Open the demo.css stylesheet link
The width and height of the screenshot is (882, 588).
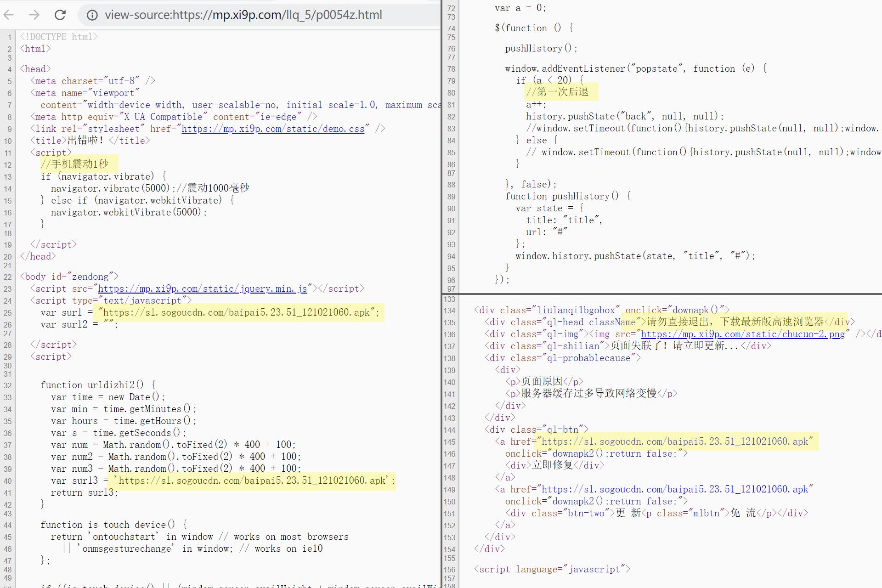click(273, 129)
